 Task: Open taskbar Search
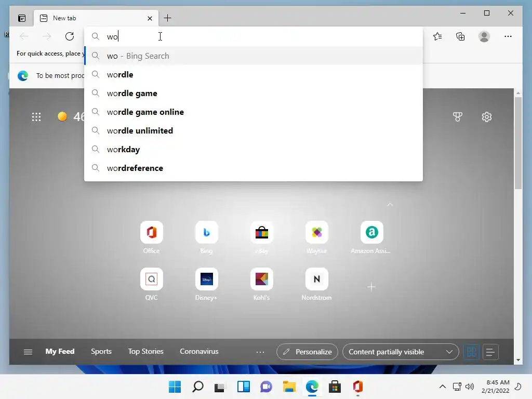pos(198,387)
